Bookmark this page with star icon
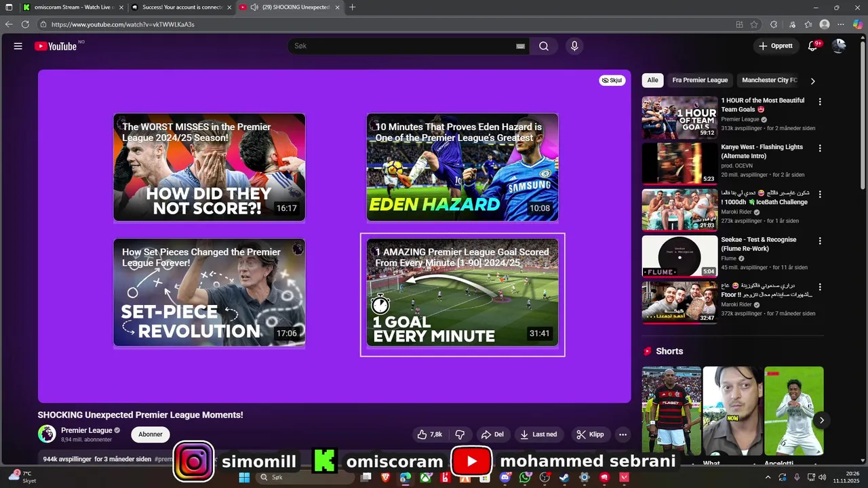Image resolution: width=868 pixels, height=488 pixels. click(754, 24)
